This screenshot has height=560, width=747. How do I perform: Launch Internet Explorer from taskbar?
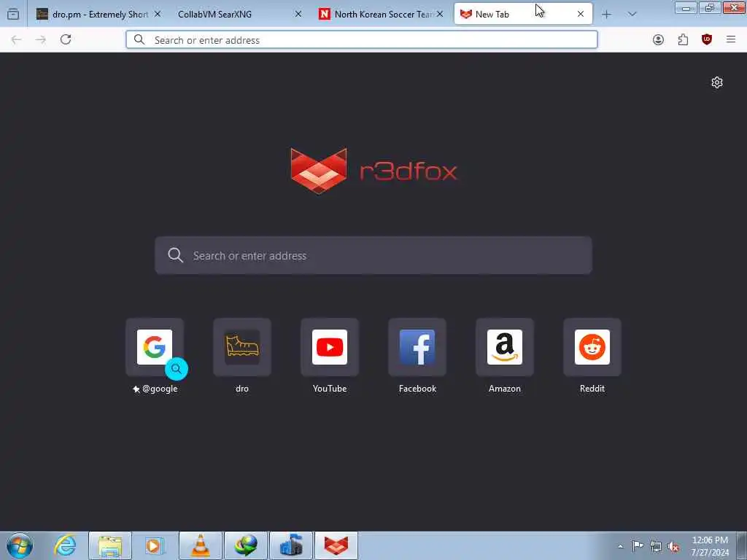click(x=65, y=545)
